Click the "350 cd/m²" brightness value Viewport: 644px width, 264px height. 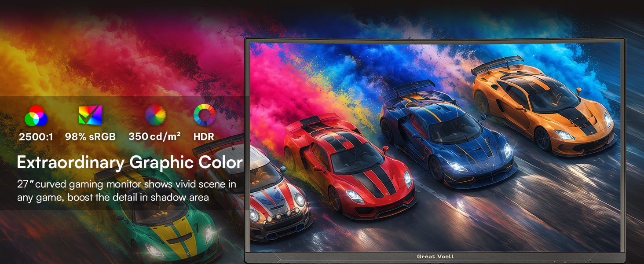pyautogui.click(x=155, y=136)
